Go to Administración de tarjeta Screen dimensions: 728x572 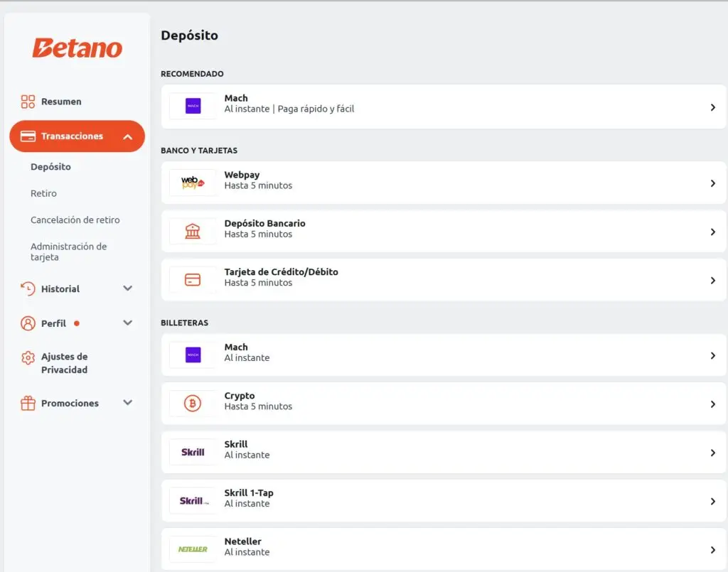[x=68, y=252]
